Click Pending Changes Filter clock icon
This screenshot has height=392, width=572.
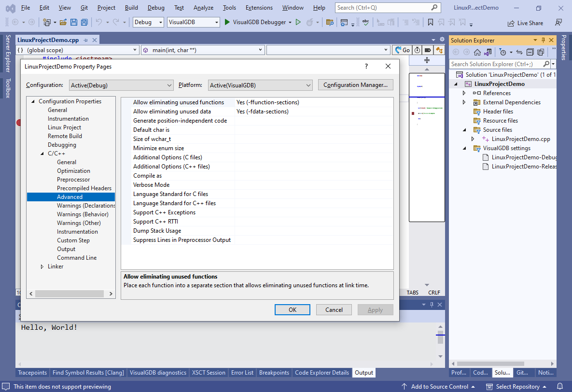(x=502, y=52)
